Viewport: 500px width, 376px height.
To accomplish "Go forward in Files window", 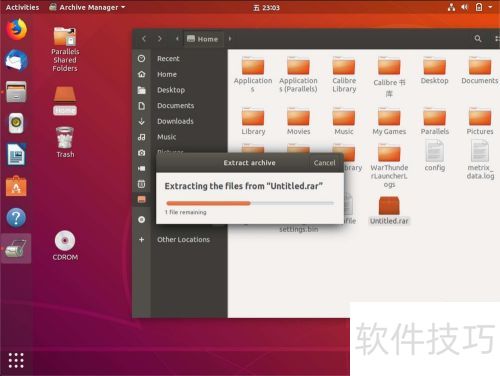I will pyautogui.click(x=160, y=39).
